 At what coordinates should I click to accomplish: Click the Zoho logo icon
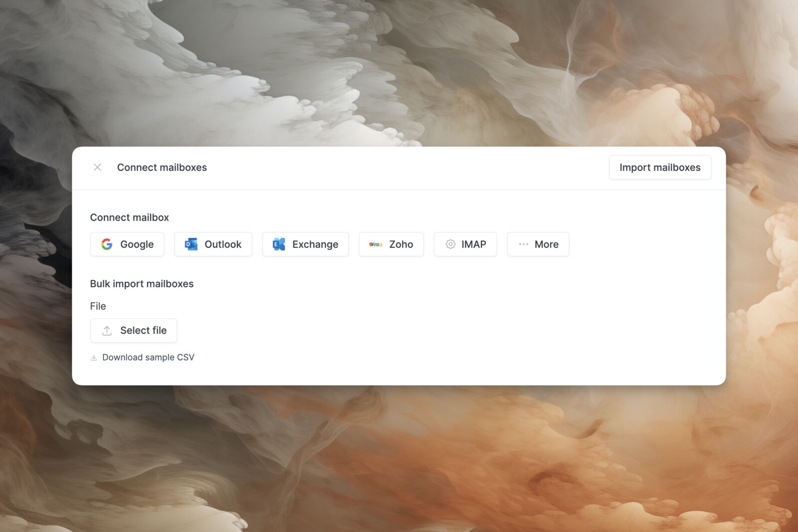[x=375, y=244]
